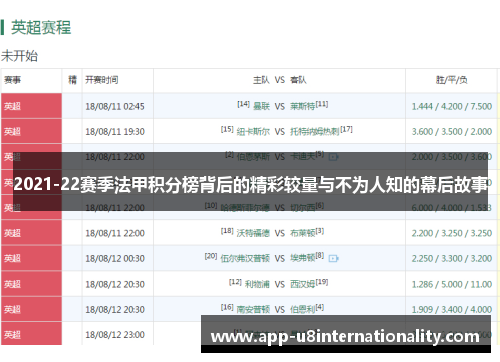The height and width of the screenshot is (362, 500).
Task: Click the 赛事 column header
Action: click(x=12, y=80)
